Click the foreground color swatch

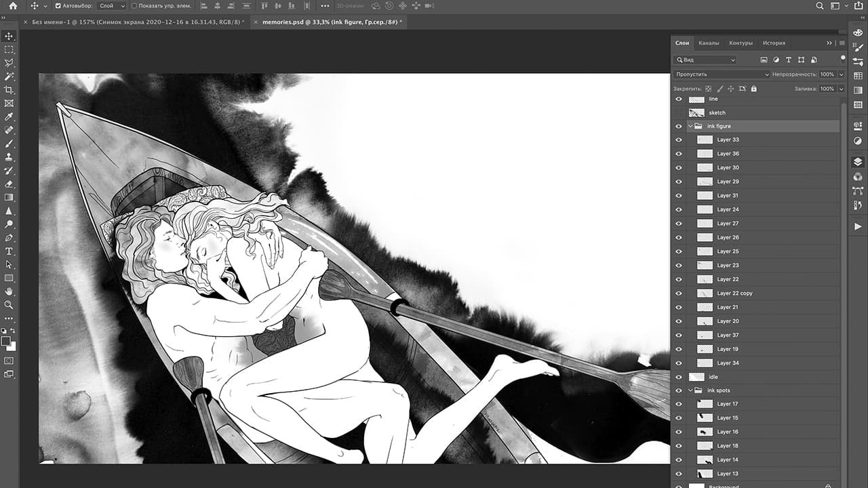pyautogui.click(x=6, y=341)
